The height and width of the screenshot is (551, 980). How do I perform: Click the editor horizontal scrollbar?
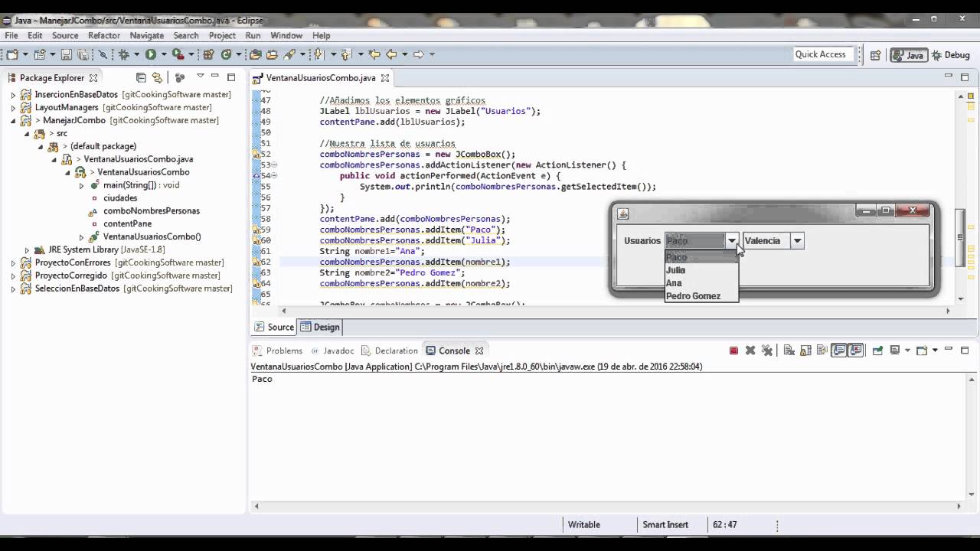click(x=616, y=311)
